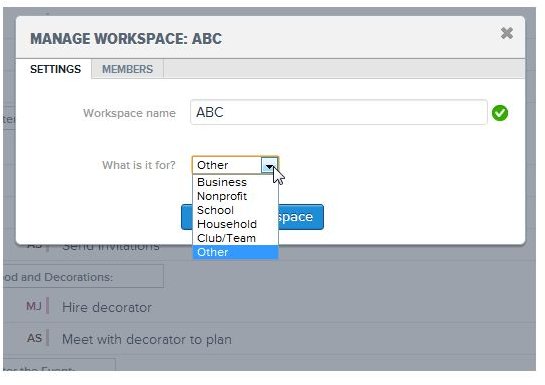Click the green checkmark validation icon

[x=500, y=113]
